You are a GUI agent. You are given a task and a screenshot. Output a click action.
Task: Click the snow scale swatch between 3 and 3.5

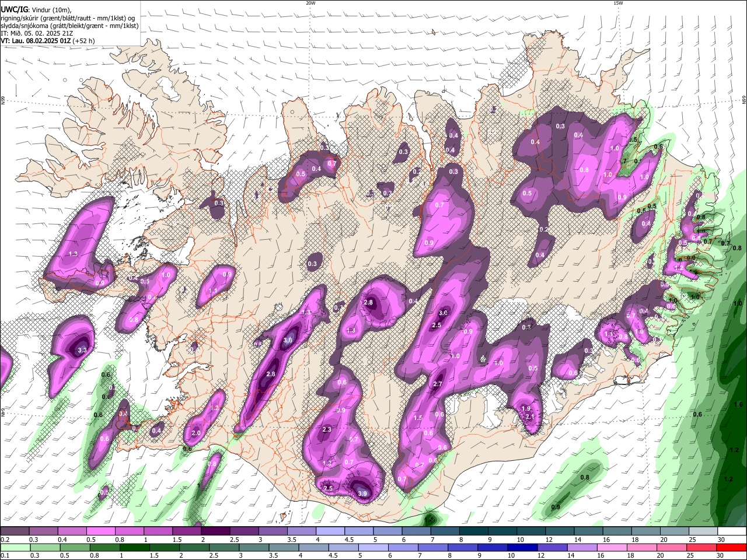[273, 531]
